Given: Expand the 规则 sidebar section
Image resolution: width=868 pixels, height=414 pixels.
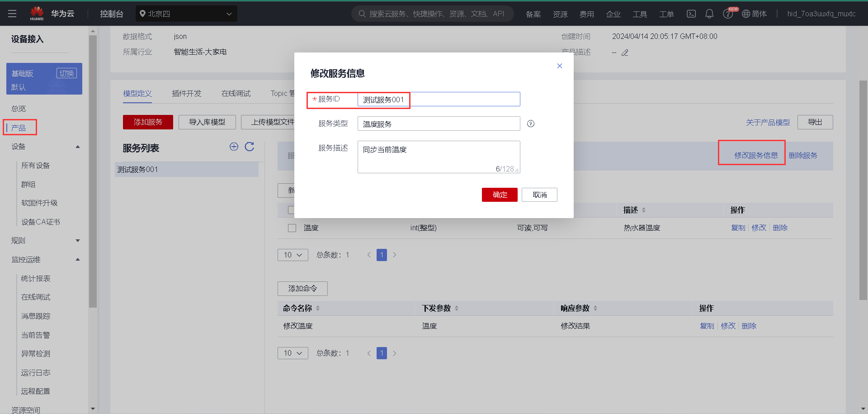Looking at the screenshot, I should (78, 241).
